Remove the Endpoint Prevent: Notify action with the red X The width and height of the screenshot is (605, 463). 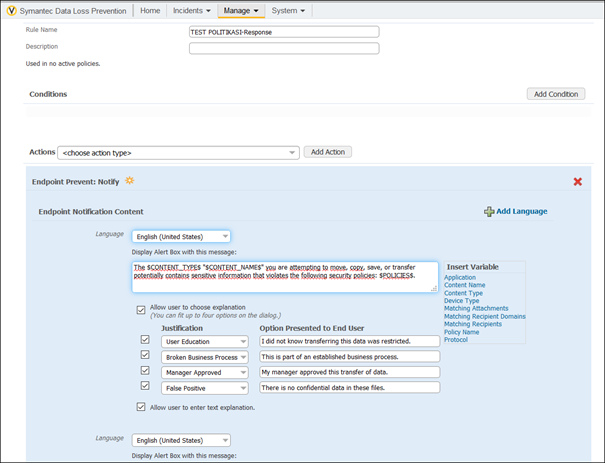[x=577, y=182]
